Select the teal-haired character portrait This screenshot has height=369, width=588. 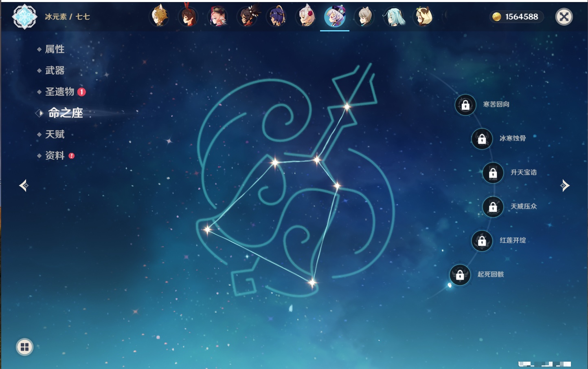(394, 16)
